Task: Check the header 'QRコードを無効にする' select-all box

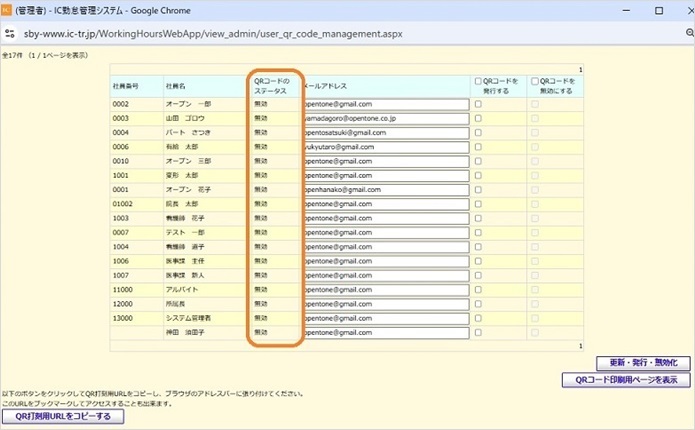Action: tap(535, 81)
